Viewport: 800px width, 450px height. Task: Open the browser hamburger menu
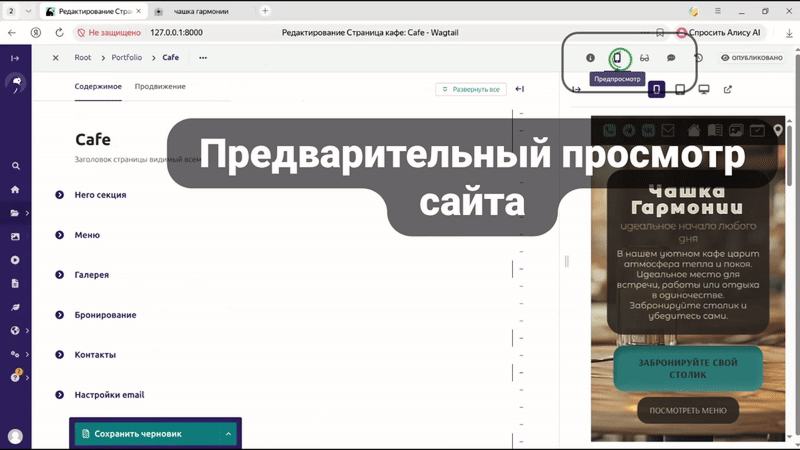[718, 11]
